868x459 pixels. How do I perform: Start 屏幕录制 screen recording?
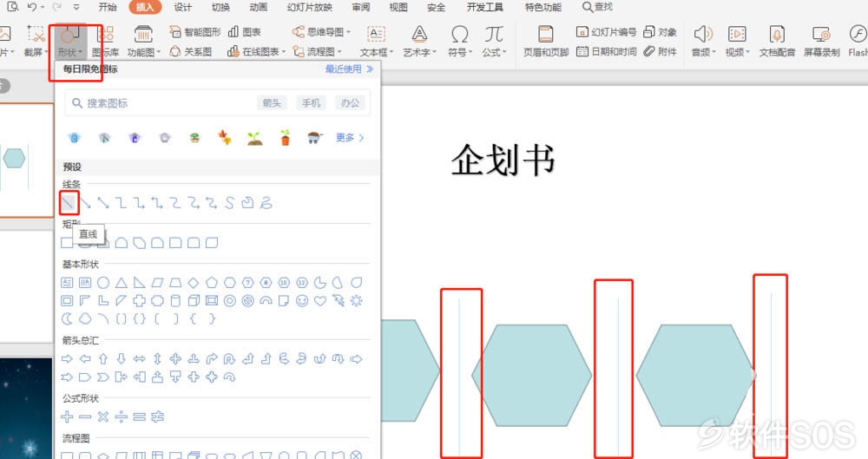point(821,41)
